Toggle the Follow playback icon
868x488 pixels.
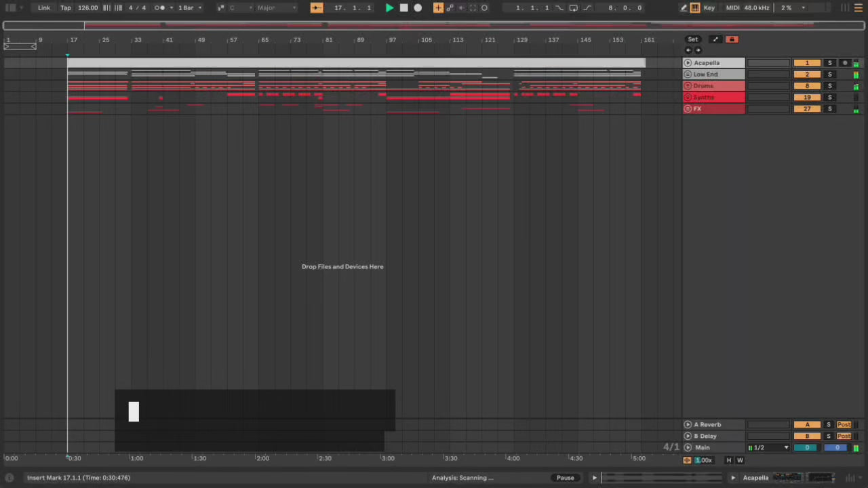(x=317, y=7)
